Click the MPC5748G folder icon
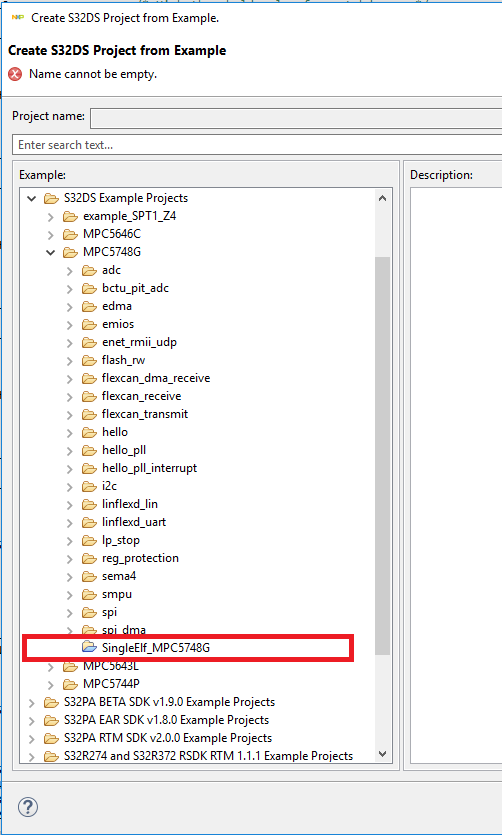Viewport: 502px width, 835px height. (x=70, y=252)
